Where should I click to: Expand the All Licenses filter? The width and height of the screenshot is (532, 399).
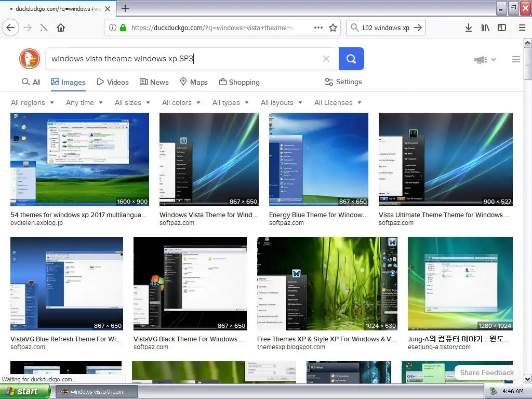click(338, 102)
